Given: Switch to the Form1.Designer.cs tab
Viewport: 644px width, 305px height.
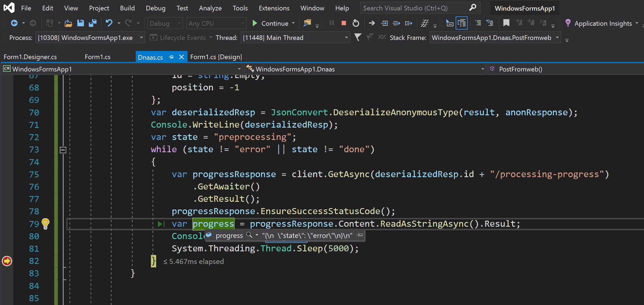Looking at the screenshot, I should (30, 57).
